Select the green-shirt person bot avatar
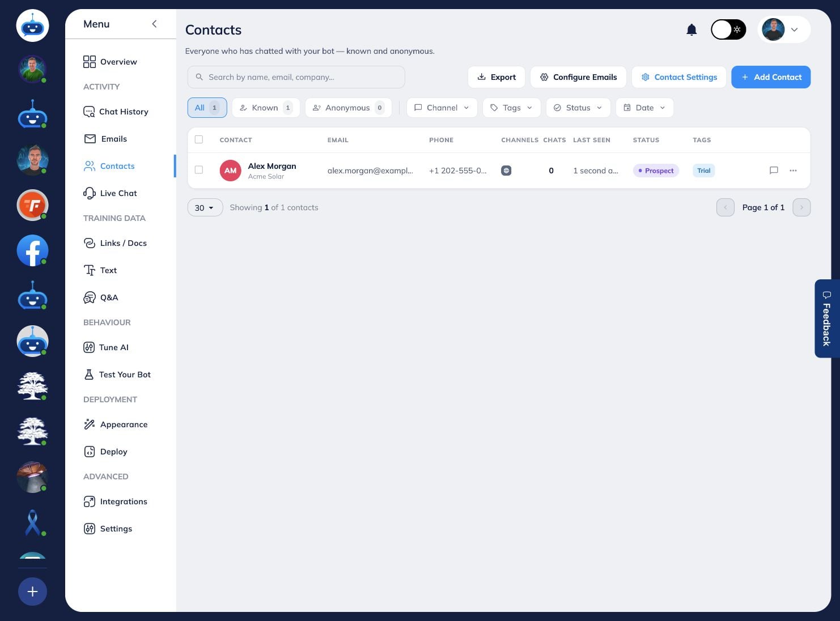 pos(32,69)
